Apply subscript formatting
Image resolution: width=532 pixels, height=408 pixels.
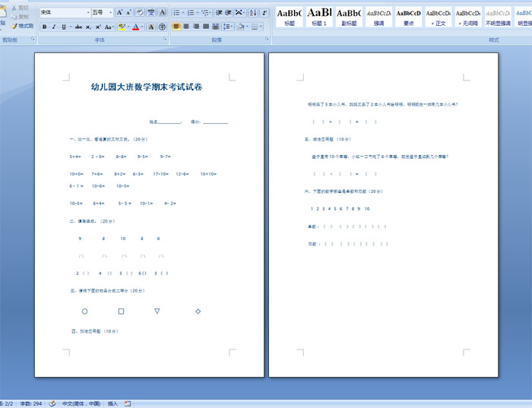[88, 27]
